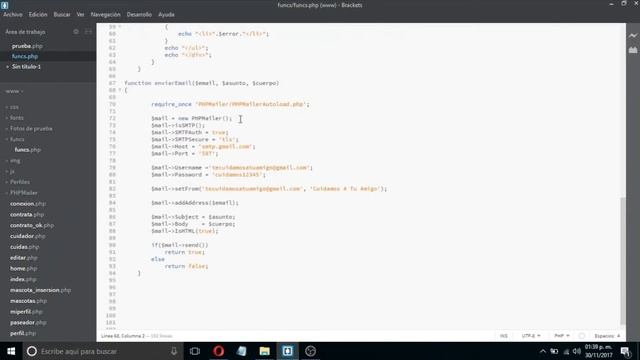Open the Navegación menu
640x360 pixels.
pyautogui.click(x=106, y=14)
